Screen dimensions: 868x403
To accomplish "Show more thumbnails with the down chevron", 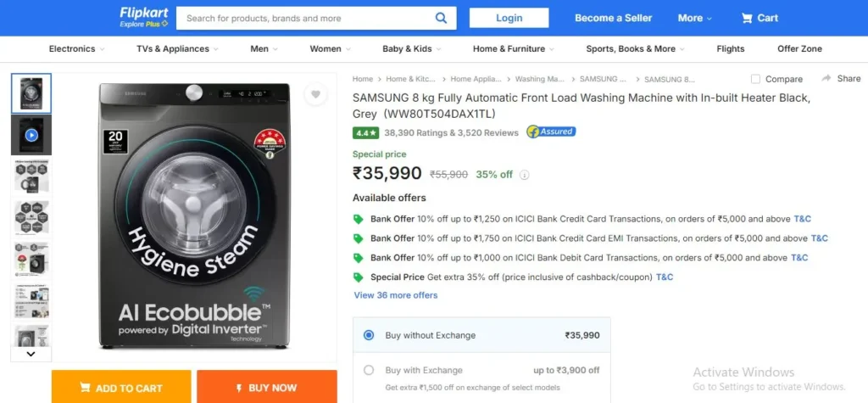I will pos(31,354).
